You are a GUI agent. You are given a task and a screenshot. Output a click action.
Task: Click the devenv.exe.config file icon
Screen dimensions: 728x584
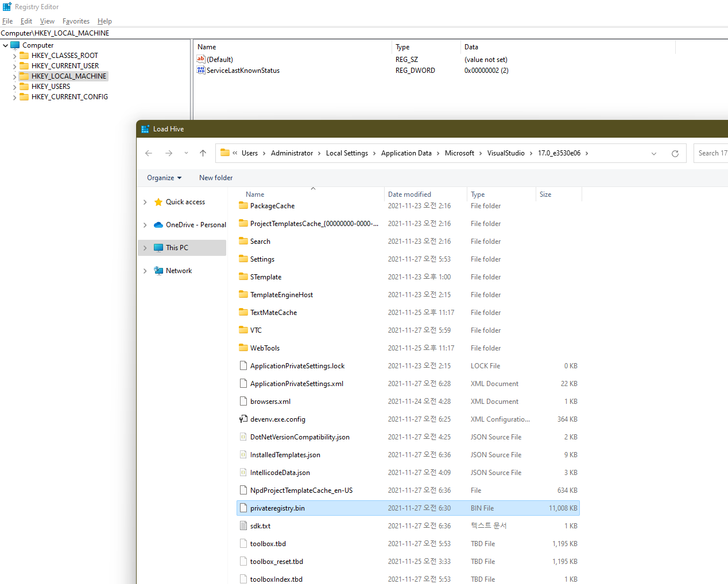tap(243, 419)
